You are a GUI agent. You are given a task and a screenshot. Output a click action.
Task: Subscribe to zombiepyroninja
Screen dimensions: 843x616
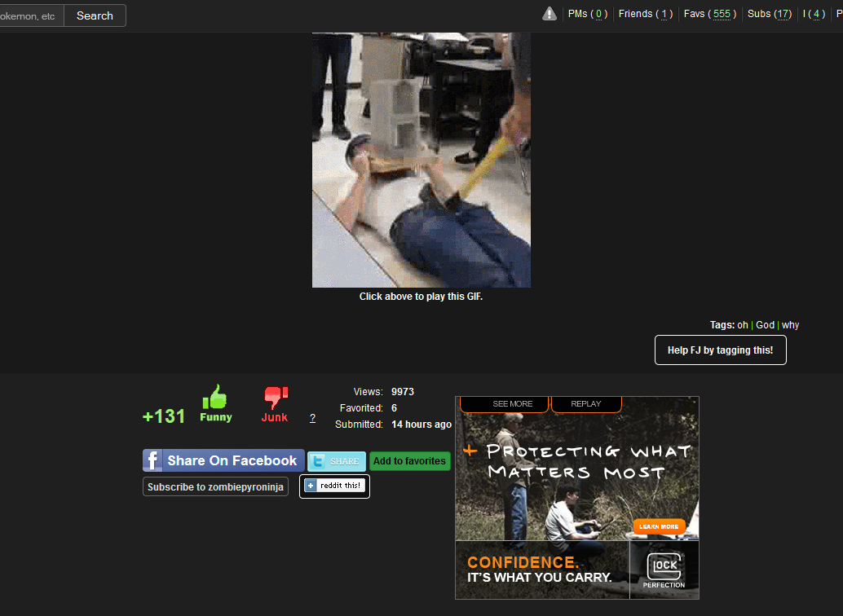pyautogui.click(x=215, y=487)
